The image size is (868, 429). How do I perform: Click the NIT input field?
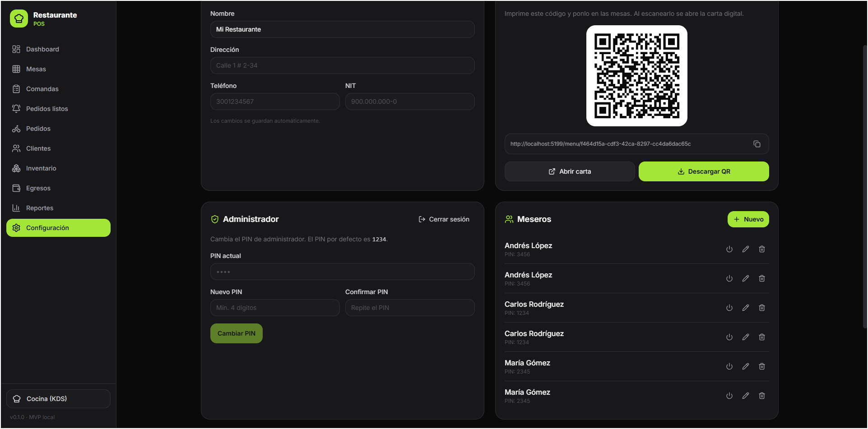coord(410,101)
